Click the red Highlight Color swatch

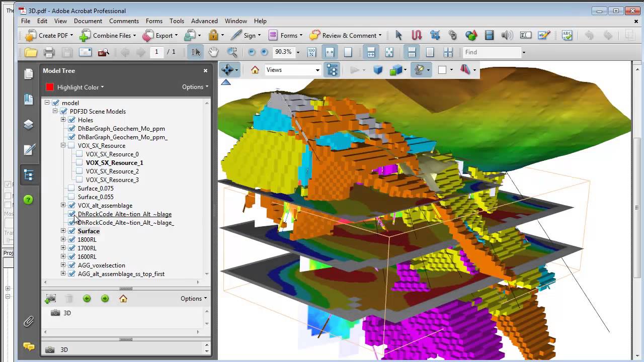(x=49, y=87)
